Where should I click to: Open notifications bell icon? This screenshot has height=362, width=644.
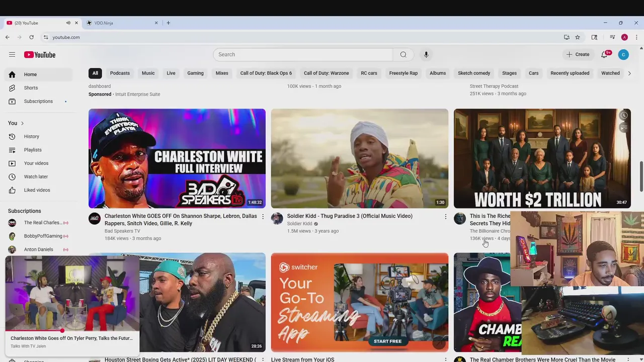604,54
